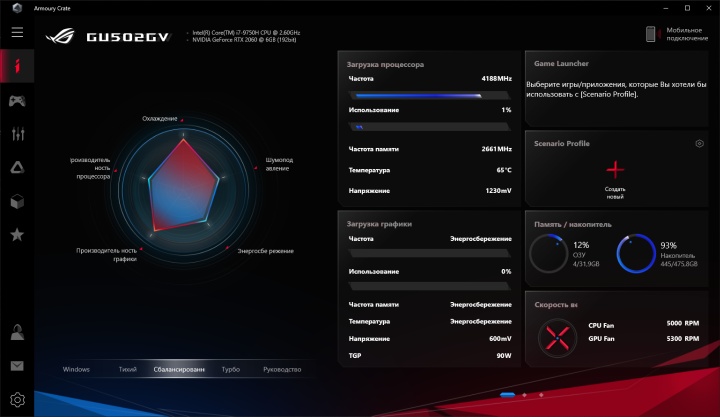Click the storage usage circular gauge

[636, 254]
